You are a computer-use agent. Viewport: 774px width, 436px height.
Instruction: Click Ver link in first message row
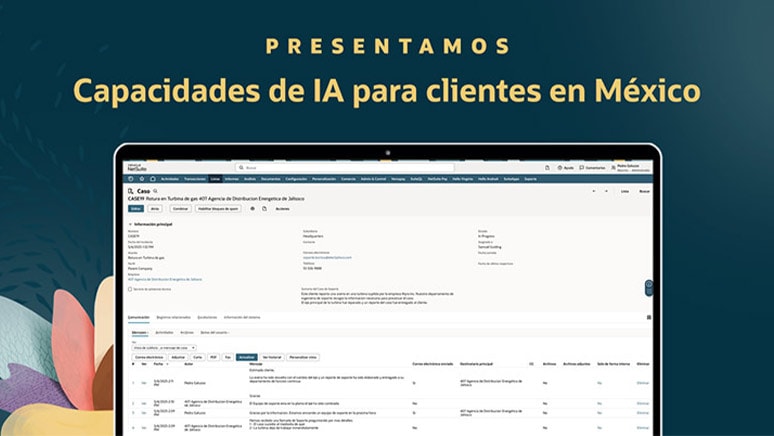[x=144, y=383]
